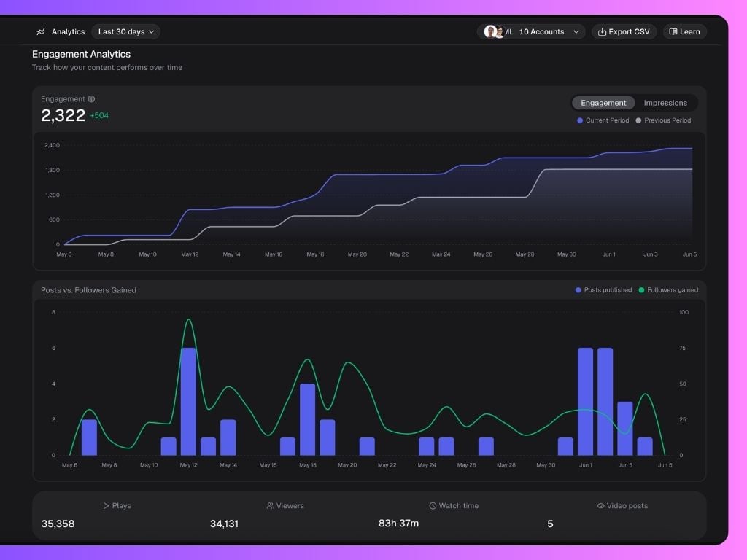
Task: Click the 2,322 engagement total
Action: (x=63, y=115)
